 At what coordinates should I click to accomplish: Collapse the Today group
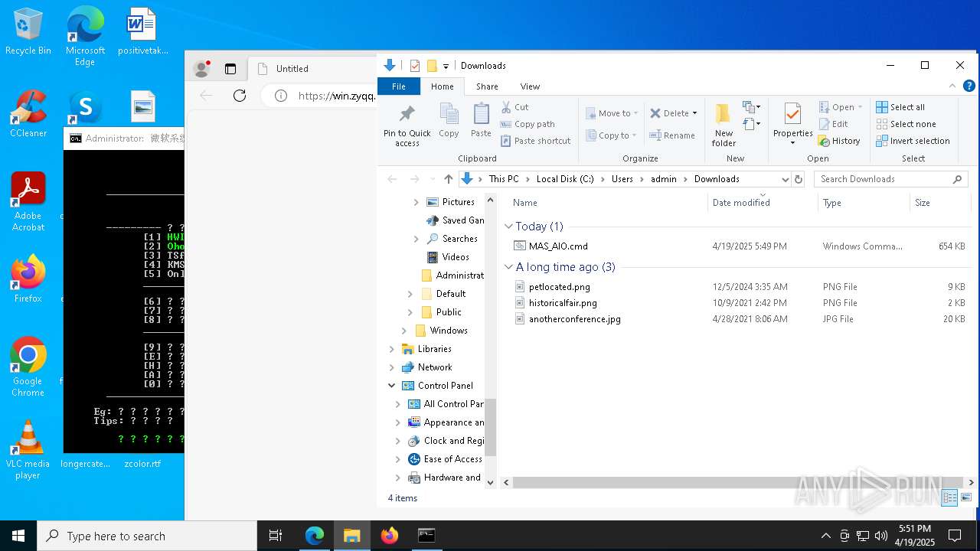pos(508,227)
